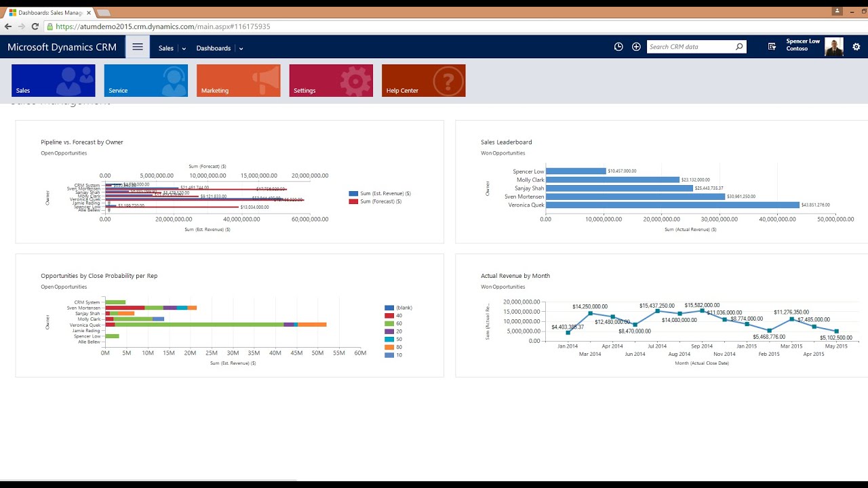Click the quick create plus icon
This screenshot has height=488, width=868.
point(636,47)
